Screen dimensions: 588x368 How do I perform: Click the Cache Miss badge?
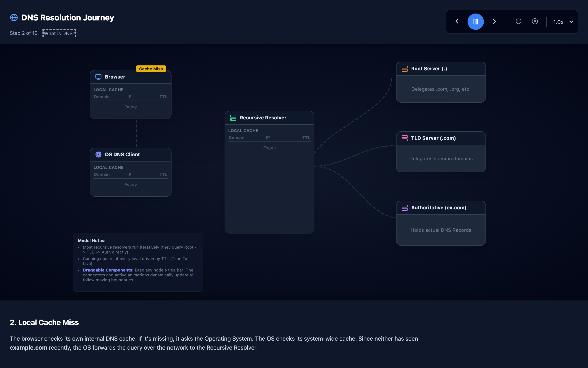pyautogui.click(x=151, y=69)
